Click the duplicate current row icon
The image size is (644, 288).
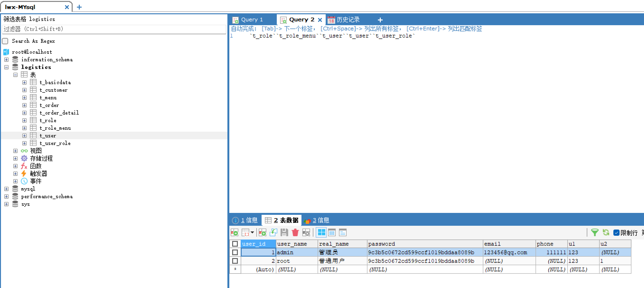click(273, 233)
